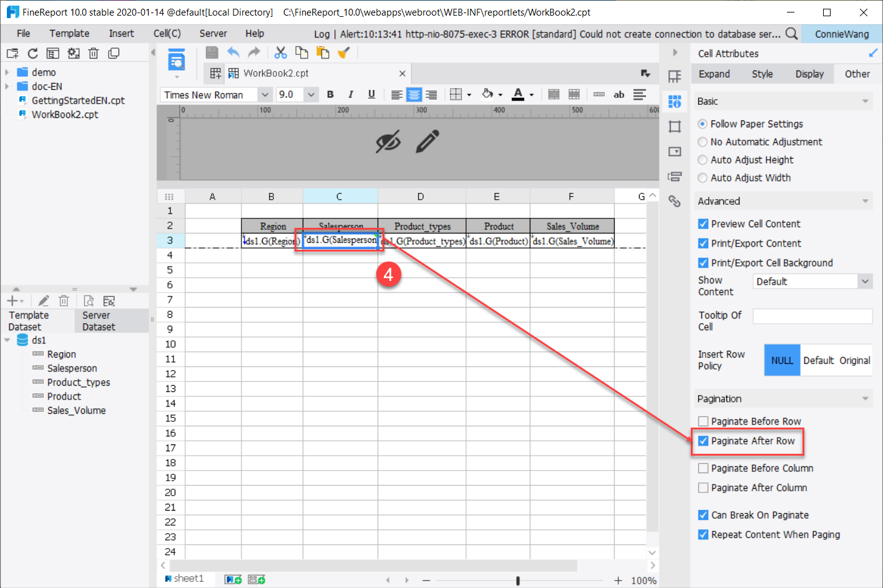The height and width of the screenshot is (588, 883).
Task: Click the Undo arrow icon
Action: click(234, 52)
